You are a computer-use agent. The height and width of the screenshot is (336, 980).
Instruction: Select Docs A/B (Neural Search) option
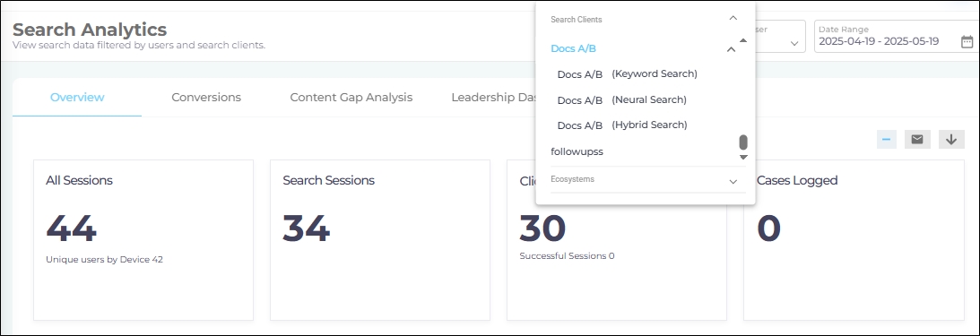pos(622,100)
